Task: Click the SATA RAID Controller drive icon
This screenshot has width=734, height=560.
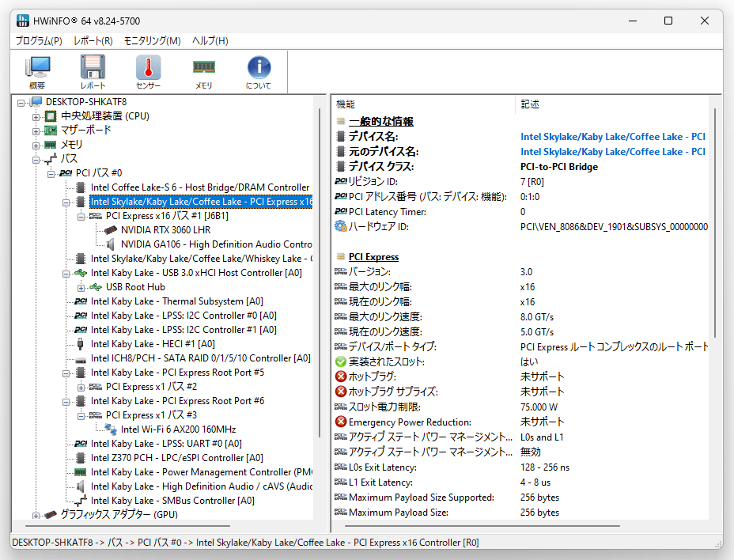Action: [x=81, y=360]
